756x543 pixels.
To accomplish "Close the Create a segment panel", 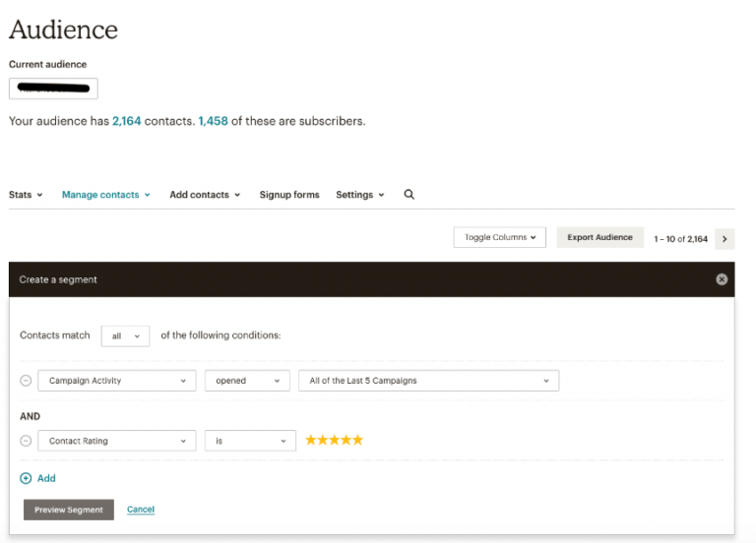I will point(722,279).
